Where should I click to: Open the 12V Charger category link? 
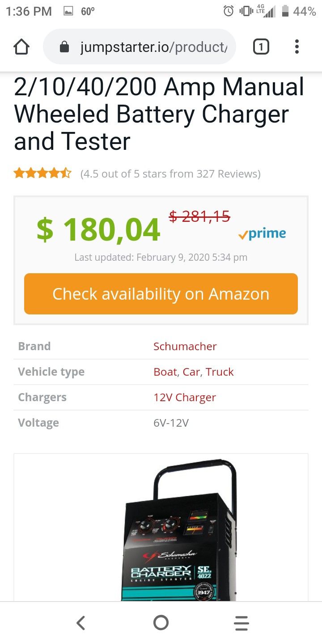pos(184,397)
